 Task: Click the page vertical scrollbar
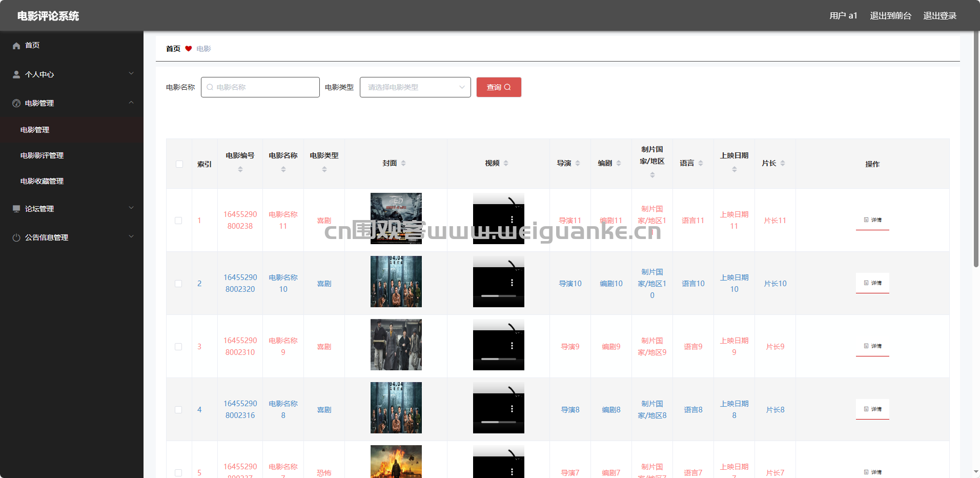point(976,149)
